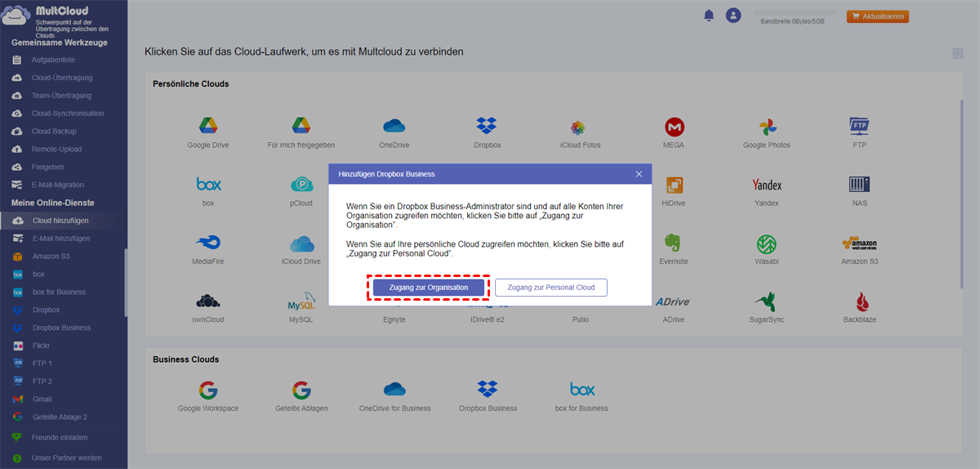The width and height of the screenshot is (980, 469).
Task: Click the sidebar vertical scrollbar
Action: (126, 282)
